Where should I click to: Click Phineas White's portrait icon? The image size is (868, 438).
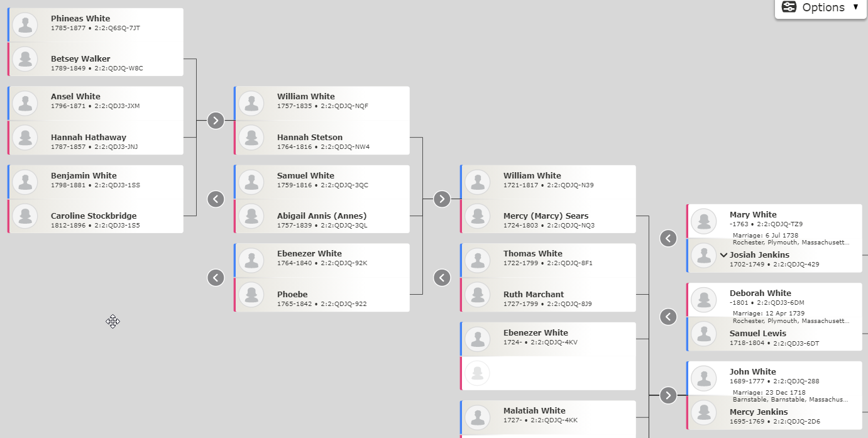click(25, 25)
